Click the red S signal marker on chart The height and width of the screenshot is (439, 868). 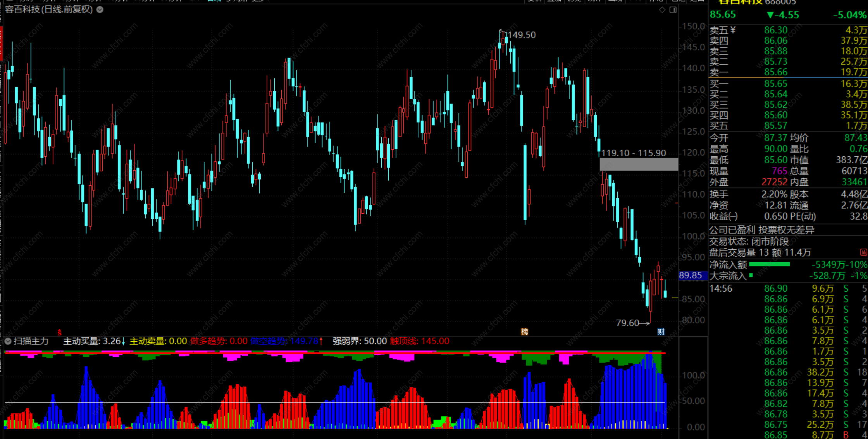tap(59, 332)
